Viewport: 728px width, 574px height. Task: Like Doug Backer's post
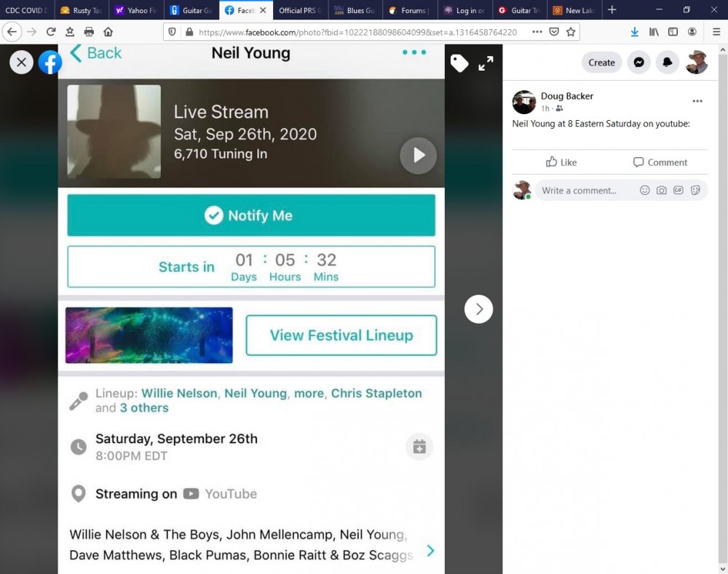coord(561,162)
